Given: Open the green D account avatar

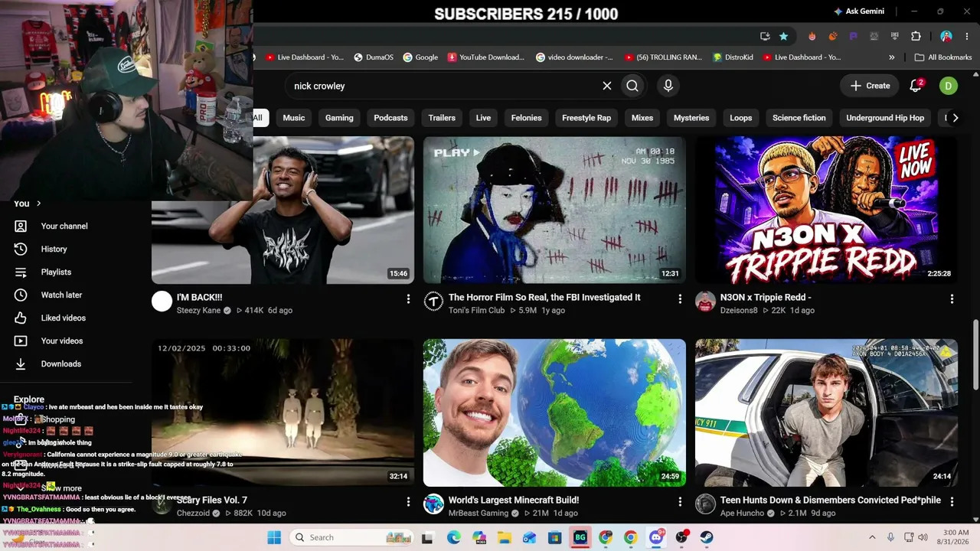Looking at the screenshot, I should point(949,86).
